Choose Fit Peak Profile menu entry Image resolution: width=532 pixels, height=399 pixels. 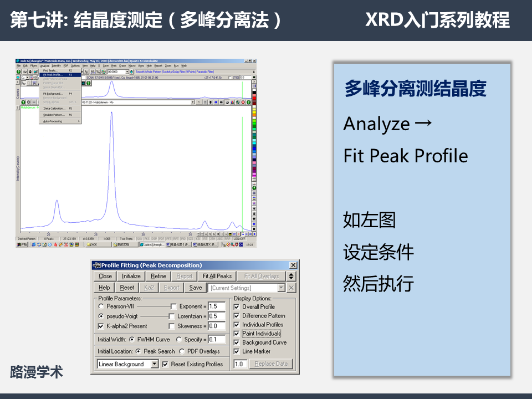(x=60, y=75)
